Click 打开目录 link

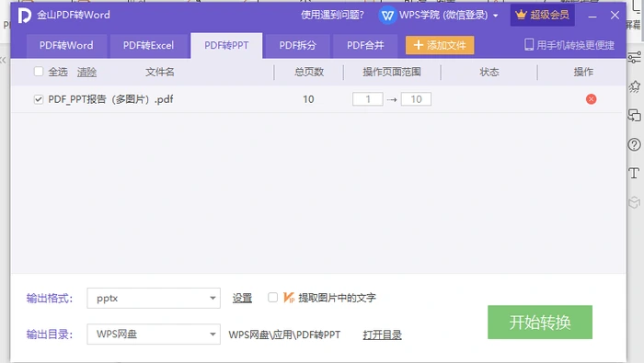click(x=382, y=335)
